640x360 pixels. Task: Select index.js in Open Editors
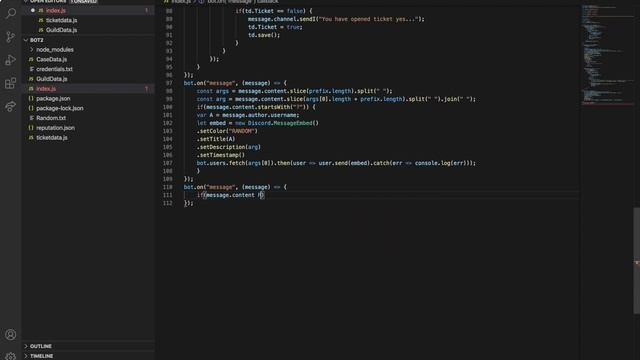pos(56,10)
